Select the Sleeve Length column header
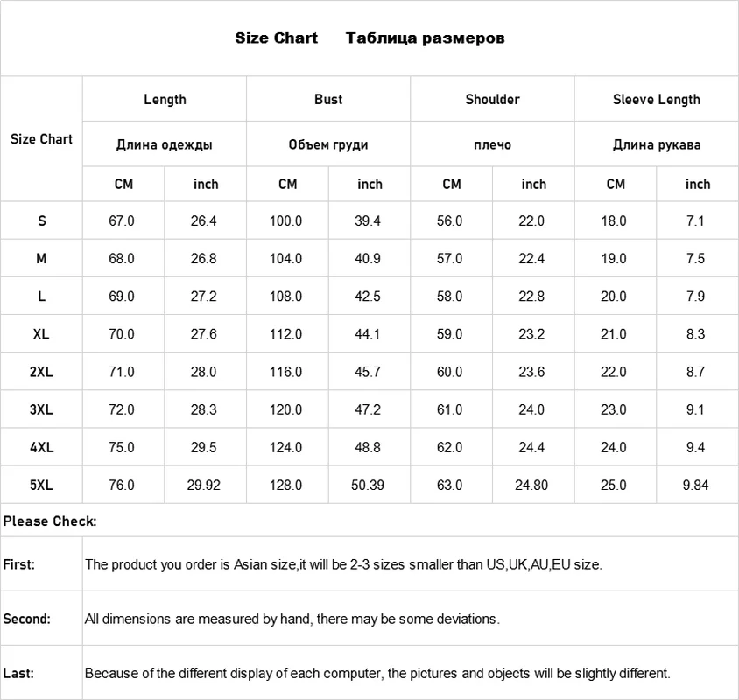The image size is (739, 700). tap(657, 100)
